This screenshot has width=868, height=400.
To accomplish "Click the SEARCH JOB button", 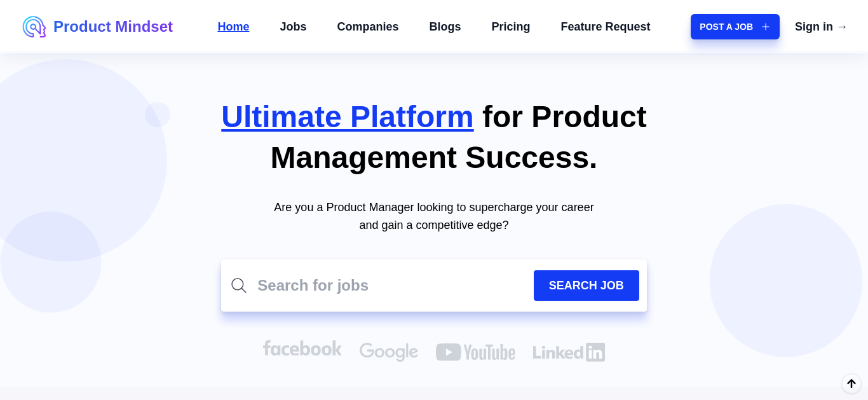I will point(587,286).
